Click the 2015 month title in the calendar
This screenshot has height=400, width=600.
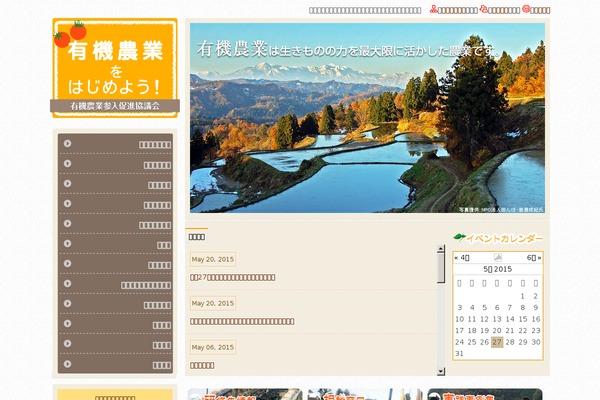[x=497, y=269]
